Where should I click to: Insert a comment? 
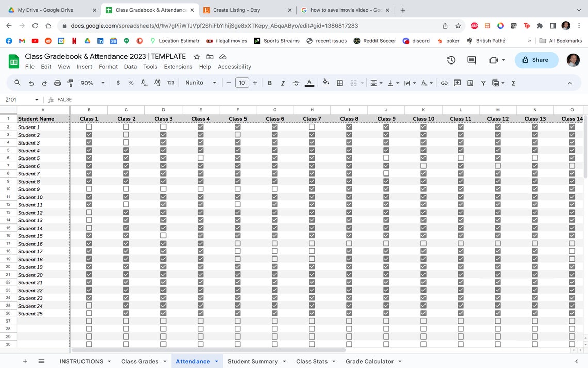click(x=457, y=83)
